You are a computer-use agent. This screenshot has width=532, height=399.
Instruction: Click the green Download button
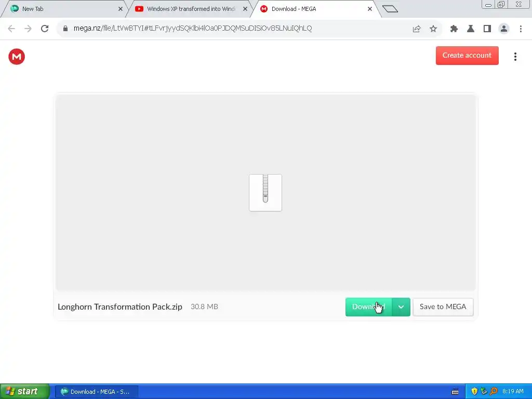368,307
